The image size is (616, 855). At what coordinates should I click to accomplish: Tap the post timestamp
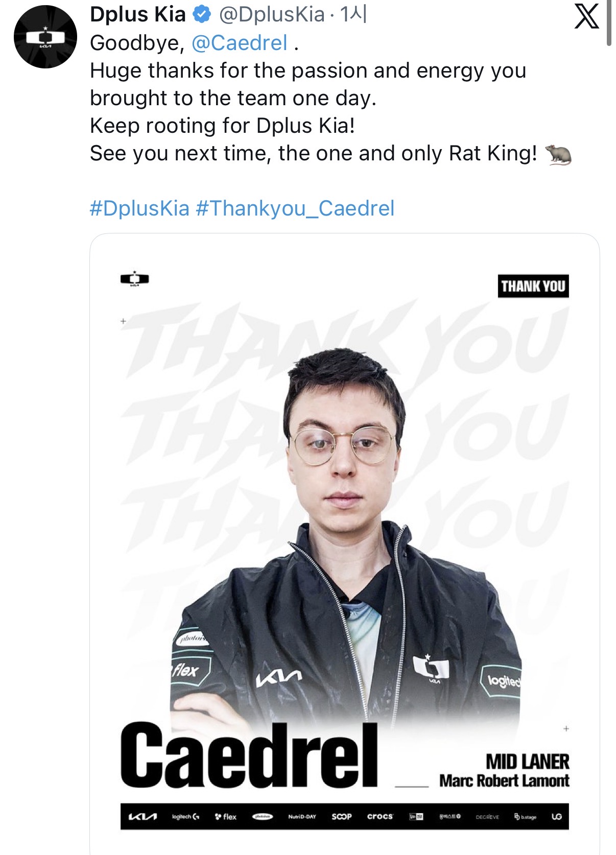click(354, 15)
